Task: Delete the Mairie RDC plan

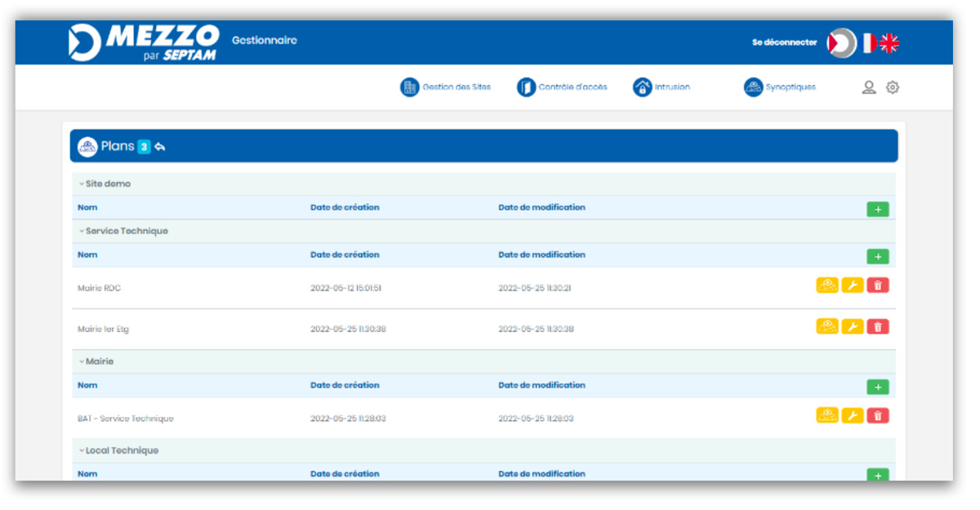Action: pyautogui.click(x=878, y=286)
